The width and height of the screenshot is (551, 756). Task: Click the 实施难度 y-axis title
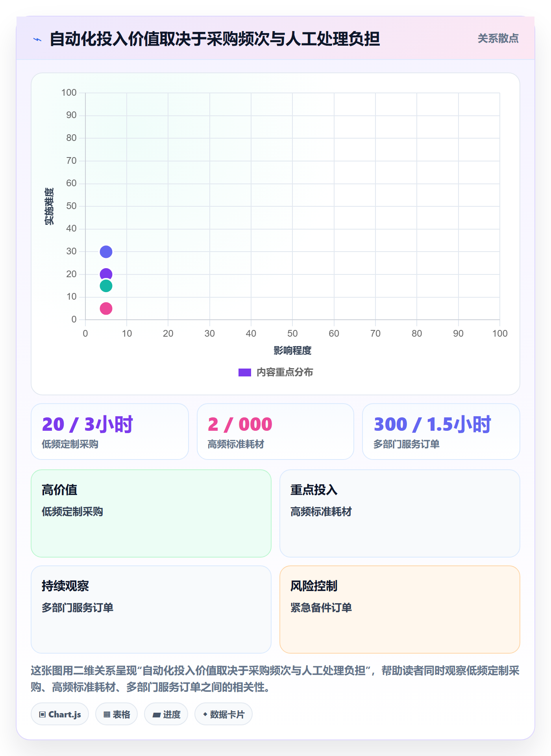coord(49,206)
